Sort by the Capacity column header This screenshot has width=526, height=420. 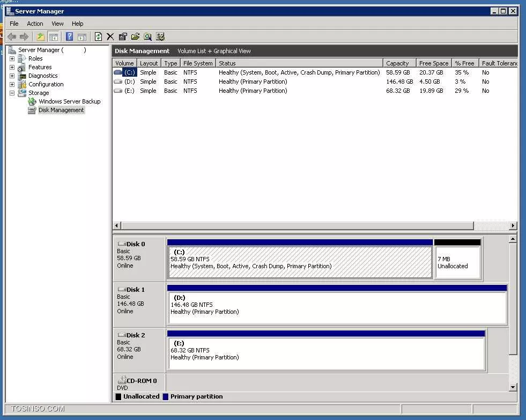[x=399, y=63]
